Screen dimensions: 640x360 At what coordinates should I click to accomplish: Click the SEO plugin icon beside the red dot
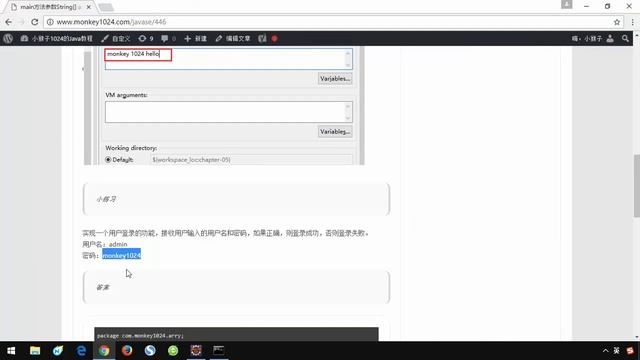[262, 38]
